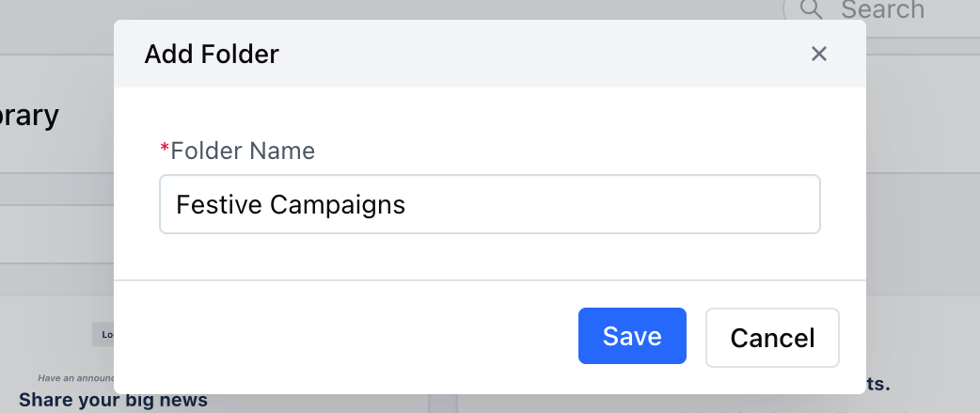The image size is (980, 413).
Task: Click the template card text ending in 'ts.'
Action: click(878, 384)
